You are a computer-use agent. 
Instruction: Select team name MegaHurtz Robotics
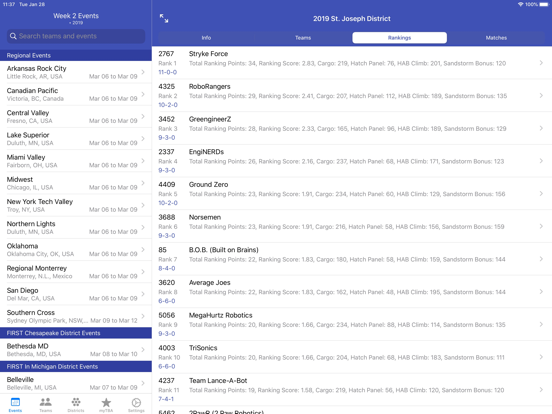click(x=221, y=315)
